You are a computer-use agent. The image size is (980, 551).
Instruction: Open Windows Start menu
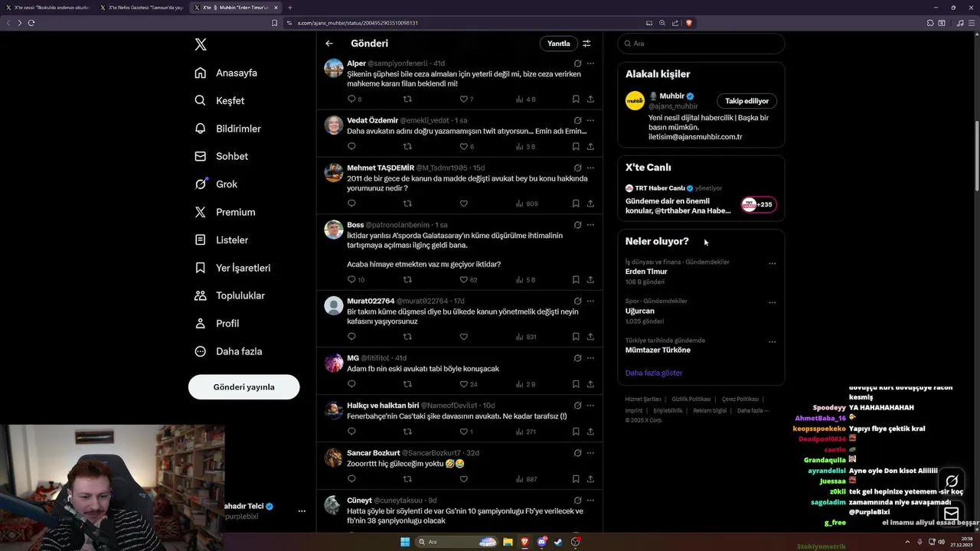pyautogui.click(x=405, y=542)
